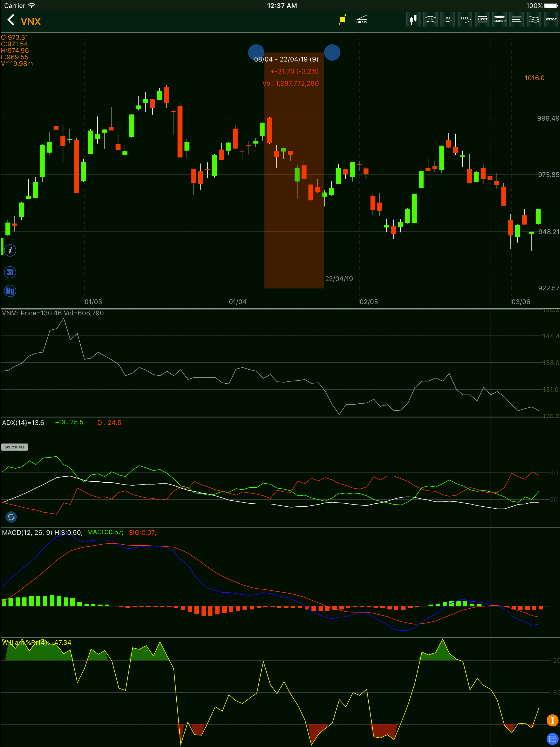Viewport: 560px width, 747px height.
Task: Check the Wi-Fi status icon
Action: point(32,5)
